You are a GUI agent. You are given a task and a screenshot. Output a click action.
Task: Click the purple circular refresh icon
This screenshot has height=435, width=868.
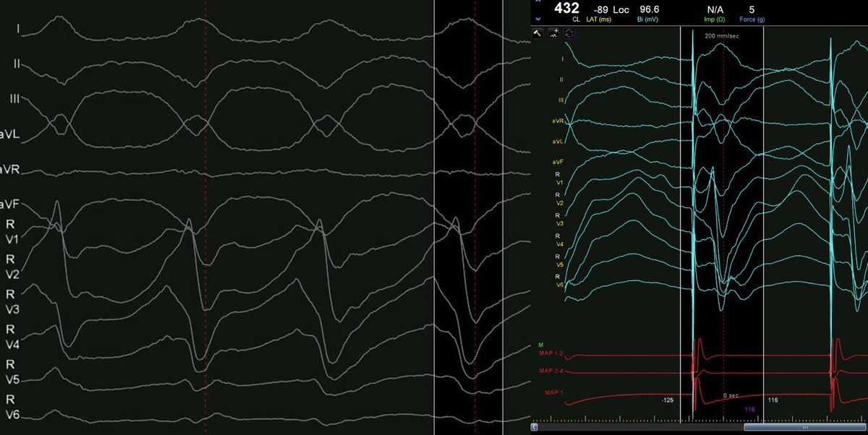[x=569, y=33]
